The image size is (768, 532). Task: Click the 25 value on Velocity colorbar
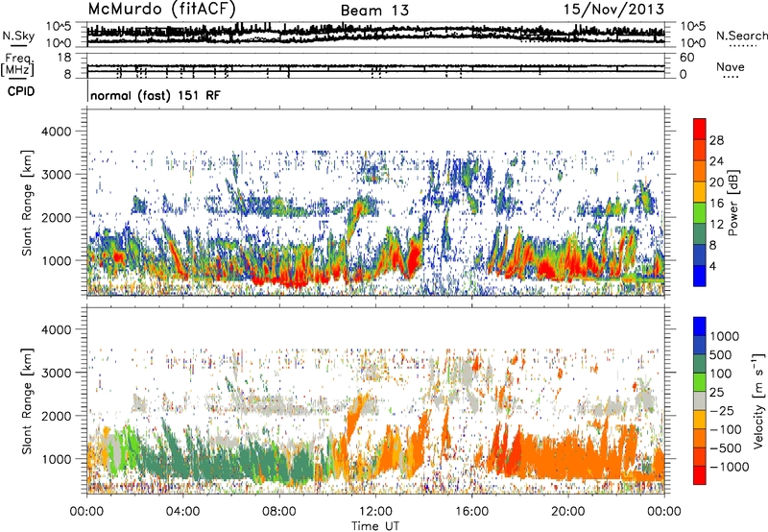click(717, 392)
